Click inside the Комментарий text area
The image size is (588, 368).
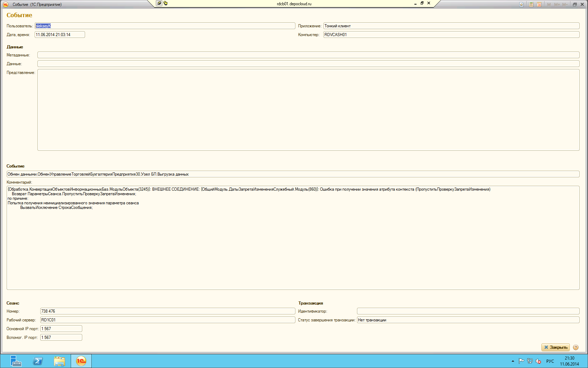coord(293,245)
